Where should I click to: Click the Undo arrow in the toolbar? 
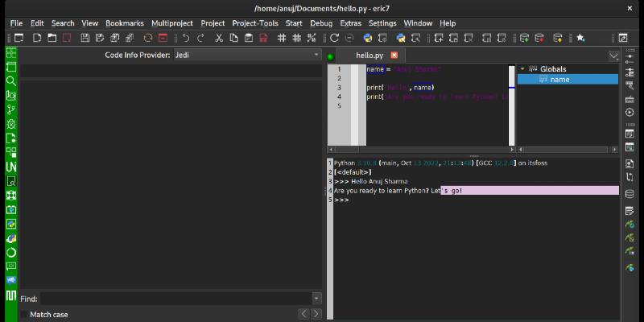tap(187, 38)
